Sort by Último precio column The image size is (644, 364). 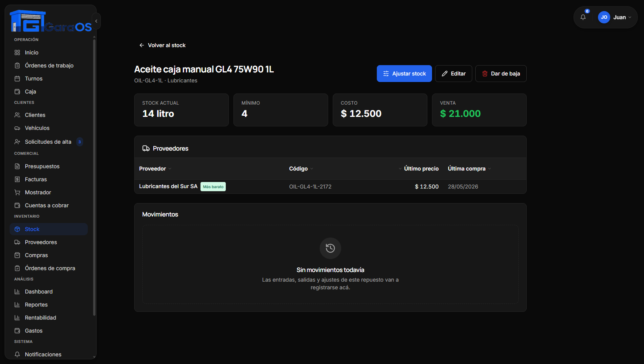[x=419, y=169]
